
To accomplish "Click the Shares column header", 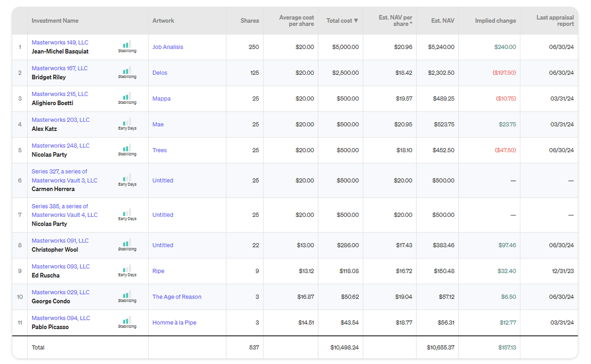I will click(x=250, y=21).
